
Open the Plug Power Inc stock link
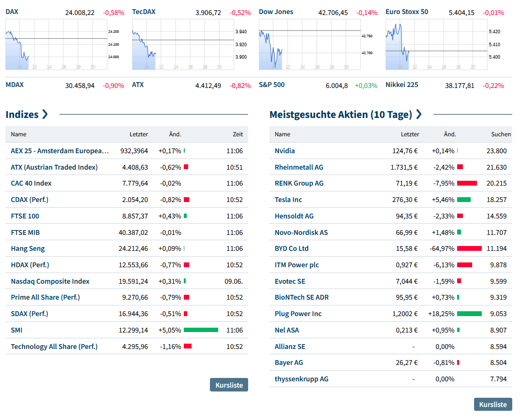click(298, 314)
